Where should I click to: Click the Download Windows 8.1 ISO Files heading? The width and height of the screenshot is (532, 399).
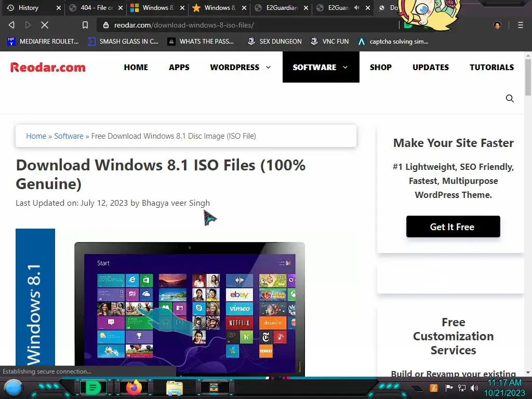pyautogui.click(x=161, y=175)
